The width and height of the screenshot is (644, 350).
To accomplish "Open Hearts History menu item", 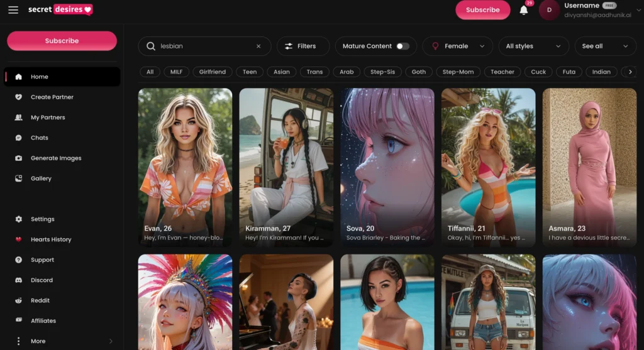I will pos(62,239).
